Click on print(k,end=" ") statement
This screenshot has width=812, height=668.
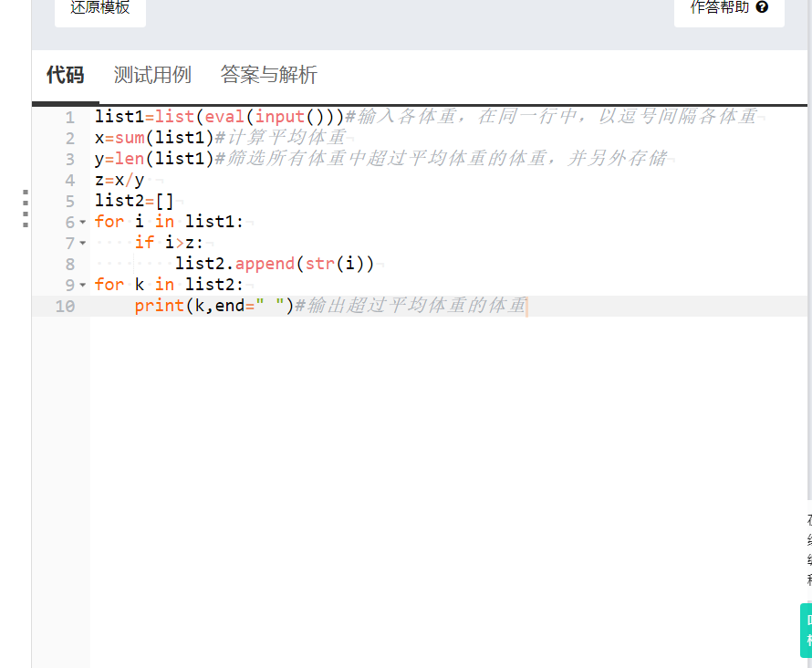(x=213, y=306)
